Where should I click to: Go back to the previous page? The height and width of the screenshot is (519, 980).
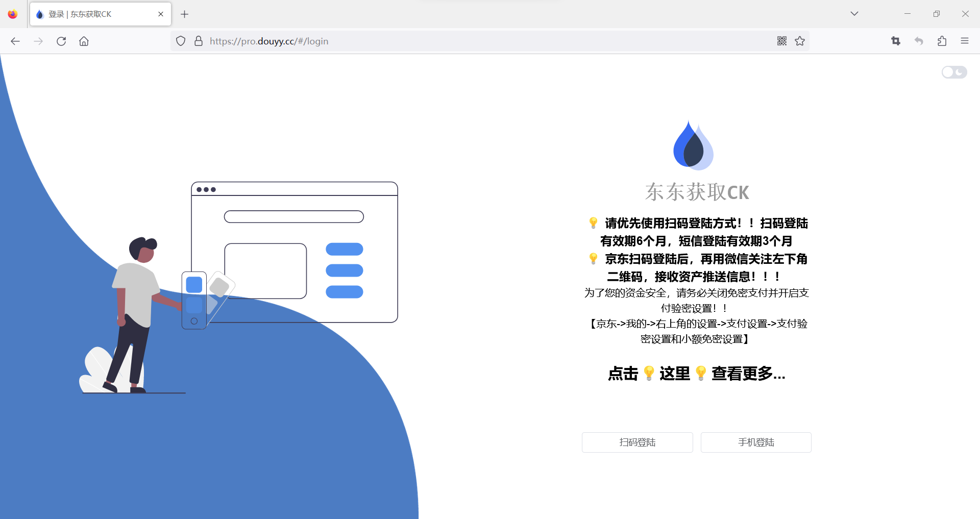tap(15, 41)
